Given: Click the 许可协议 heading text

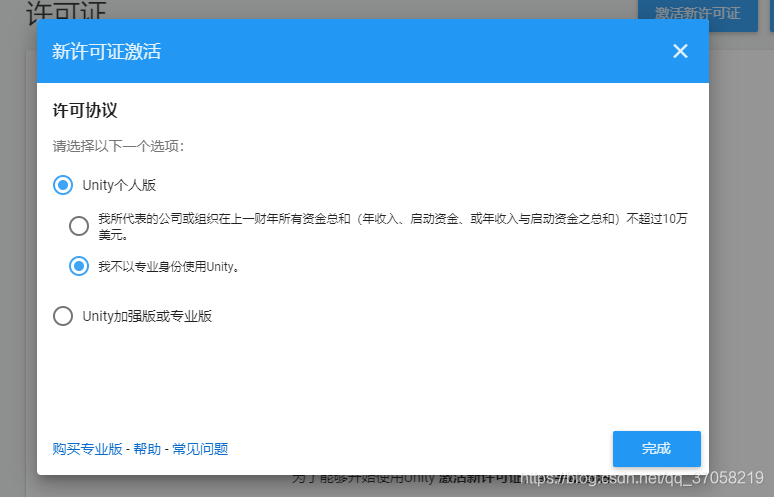Looking at the screenshot, I should click(x=85, y=110).
